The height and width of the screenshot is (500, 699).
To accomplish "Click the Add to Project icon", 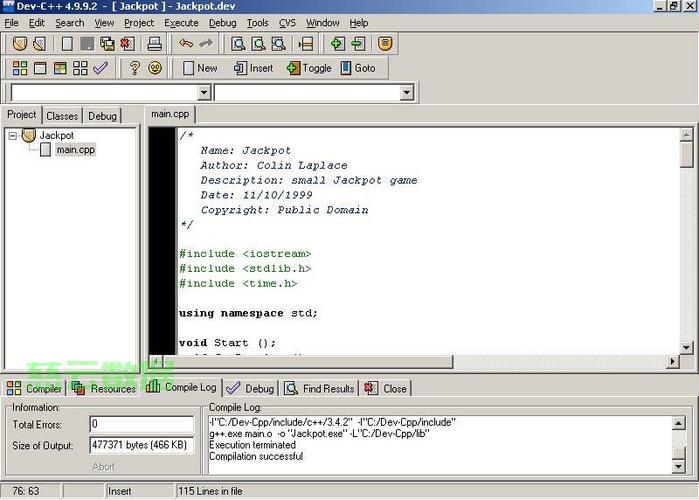I will [x=337, y=43].
